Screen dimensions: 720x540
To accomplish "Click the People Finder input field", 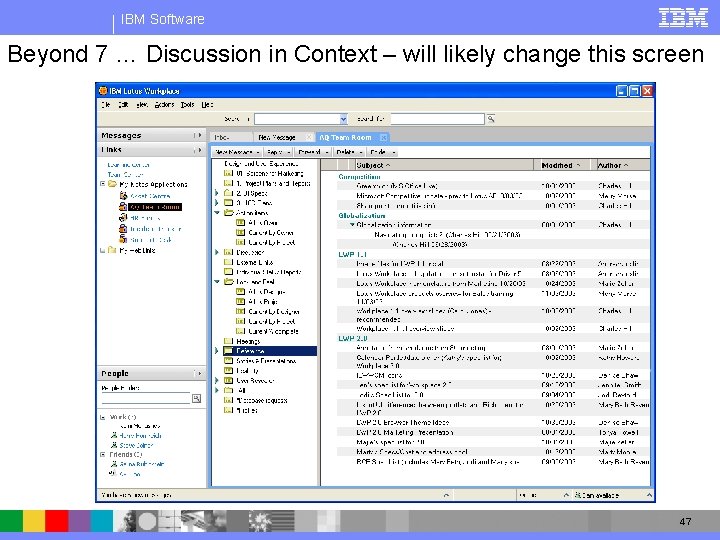I will coord(146,399).
